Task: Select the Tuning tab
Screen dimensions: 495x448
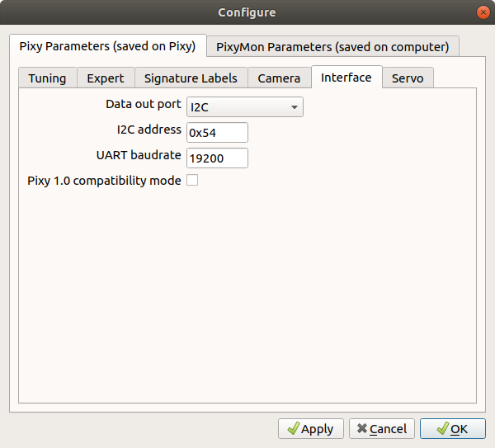Action: [47, 78]
